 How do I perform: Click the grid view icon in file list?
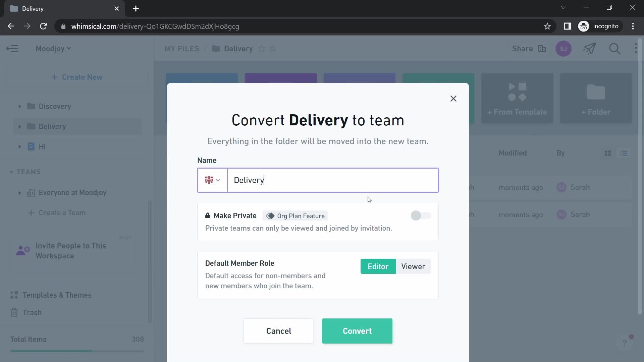608,154
